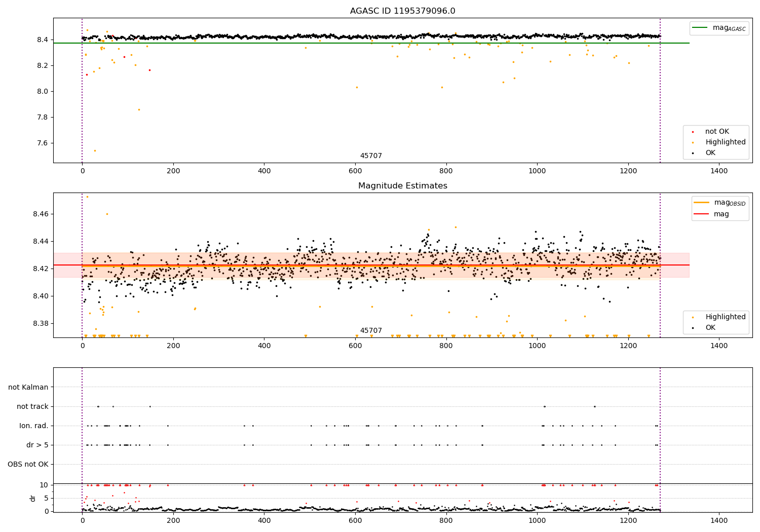Click the 1400 x-tick under the top plot

719,171
